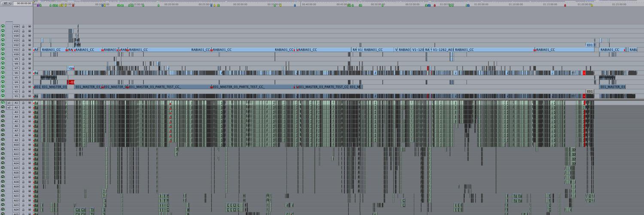Lock audio track A18
This screenshot has height=215, width=644.
click(24, 182)
